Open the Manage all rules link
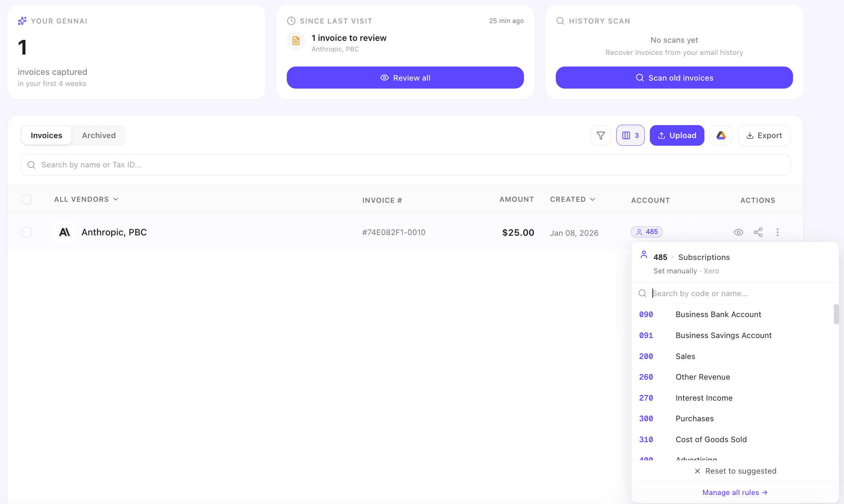The height and width of the screenshot is (504, 844). 735,492
